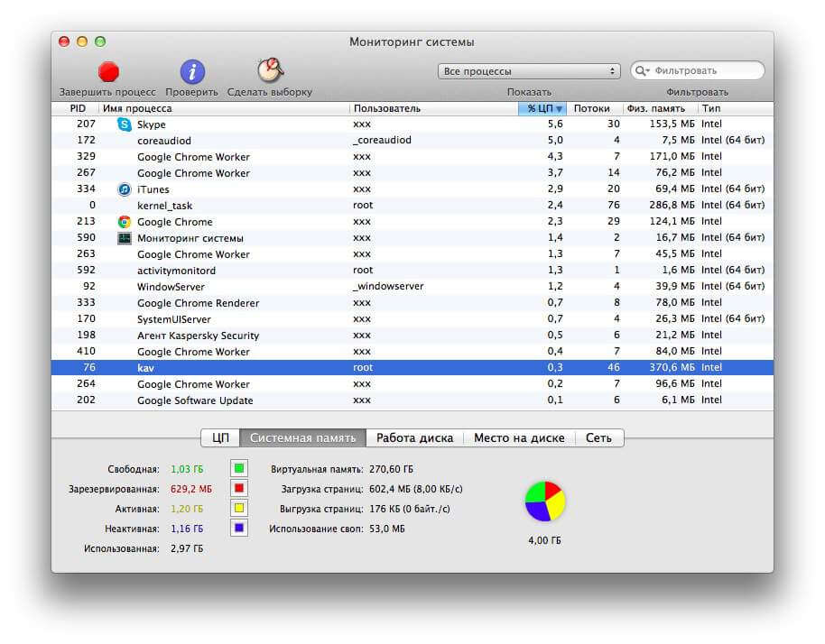The width and height of the screenshot is (825, 644).
Task: Click the yellow minimize window button
Action: tap(82, 41)
